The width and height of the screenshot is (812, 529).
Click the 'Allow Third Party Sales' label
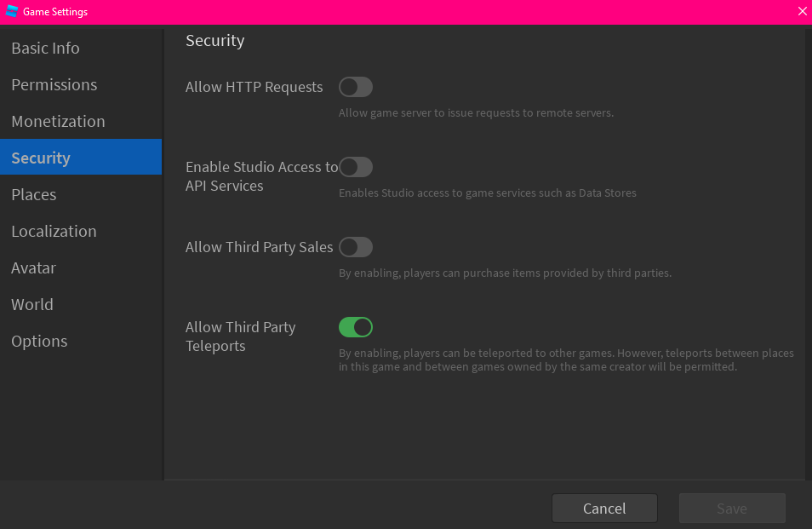259,247
